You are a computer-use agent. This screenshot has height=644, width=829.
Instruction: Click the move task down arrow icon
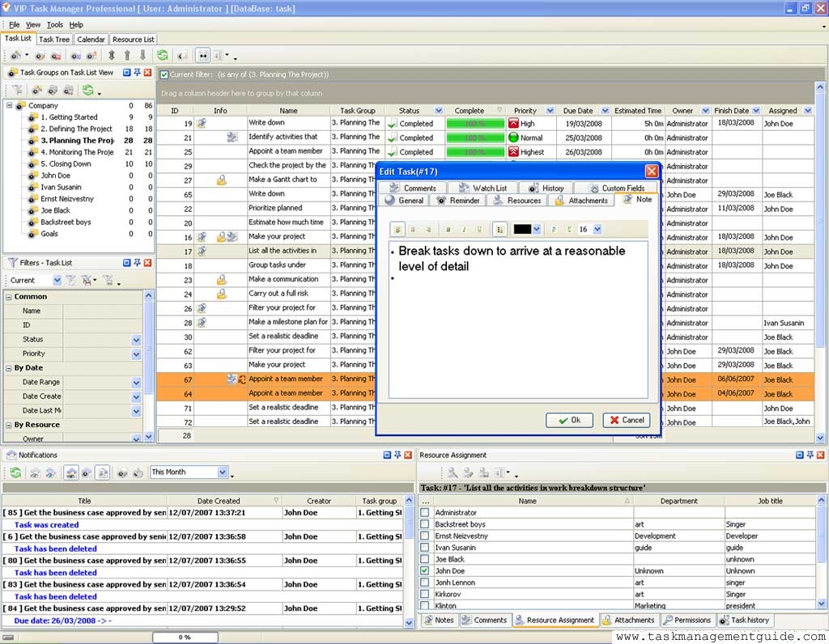click(x=142, y=55)
